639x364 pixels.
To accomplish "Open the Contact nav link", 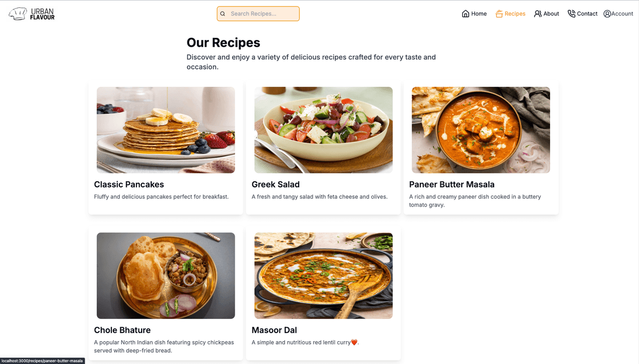I will [x=587, y=14].
